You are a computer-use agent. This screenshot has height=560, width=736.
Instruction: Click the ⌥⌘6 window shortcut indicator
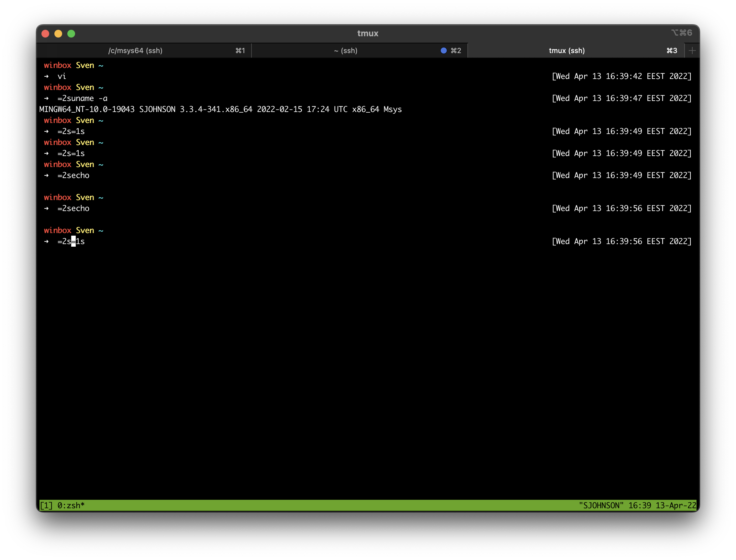pyautogui.click(x=681, y=33)
